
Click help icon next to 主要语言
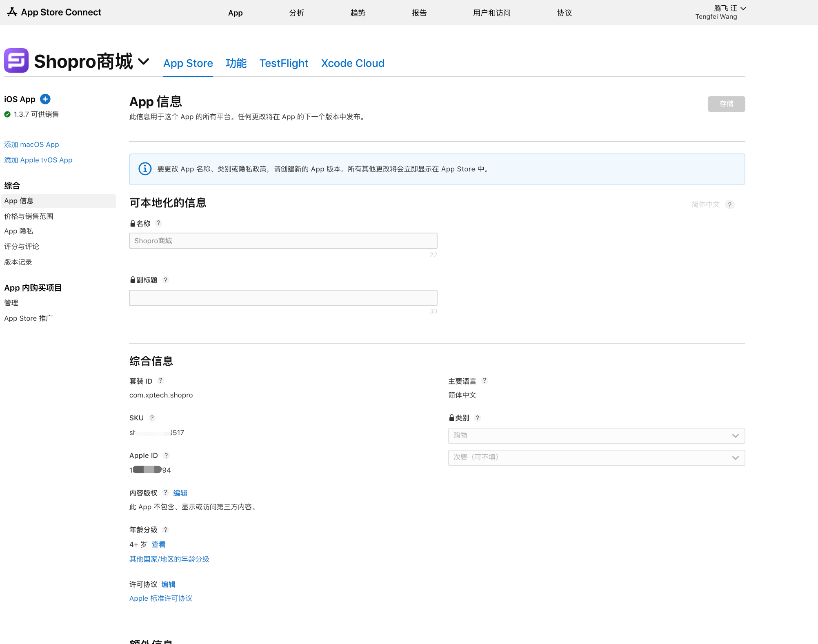485,381
